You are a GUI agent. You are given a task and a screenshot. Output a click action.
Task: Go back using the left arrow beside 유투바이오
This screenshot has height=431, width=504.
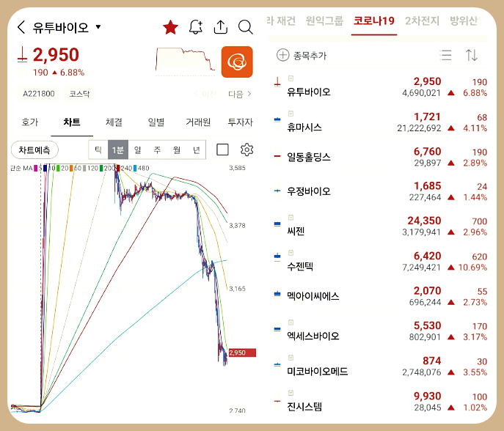click(21, 27)
